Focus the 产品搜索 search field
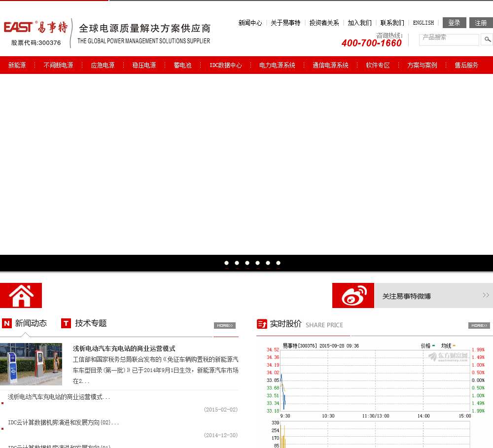Image resolution: width=493 pixels, height=448 pixels. point(449,39)
